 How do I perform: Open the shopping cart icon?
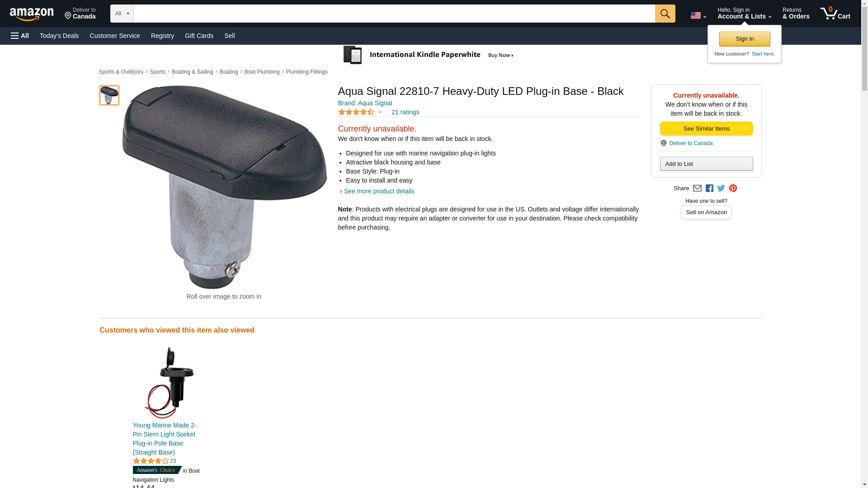point(835,13)
